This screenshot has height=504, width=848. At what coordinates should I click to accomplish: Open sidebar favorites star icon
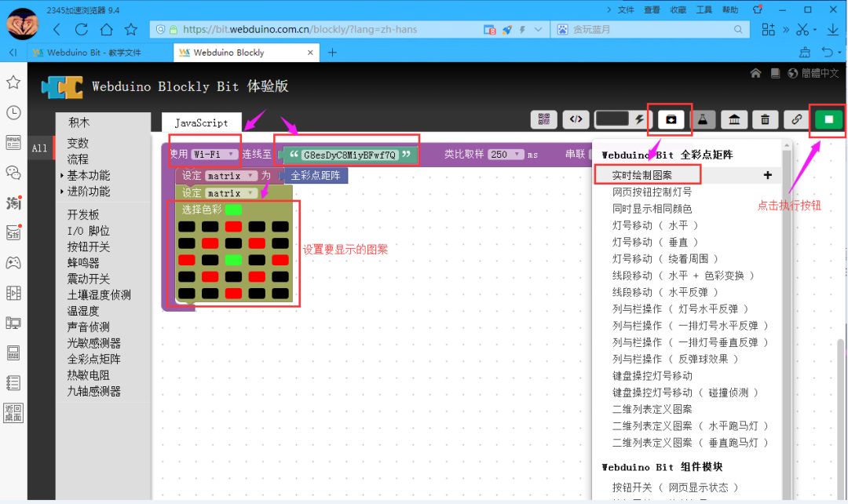[x=13, y=82]
